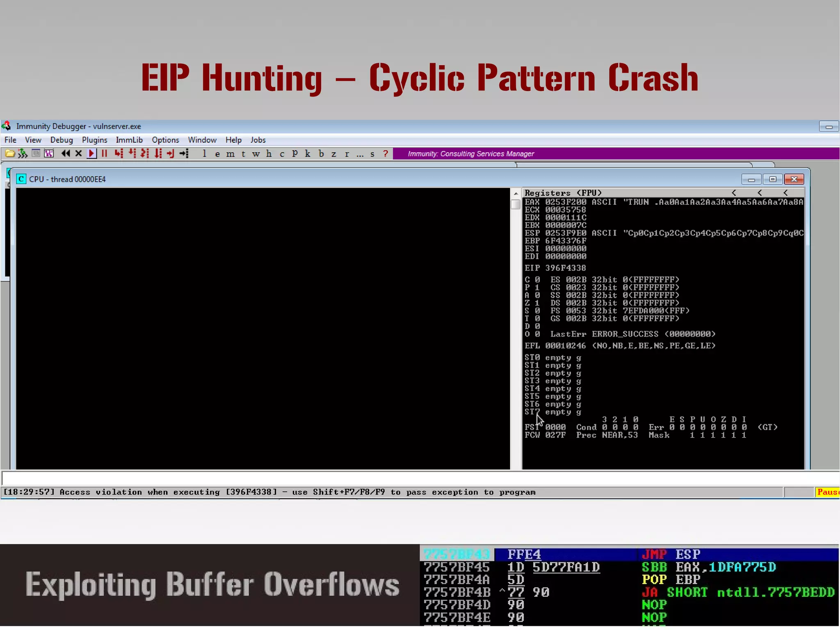The width and height of the screenshot is (840, 630).
Task: Show windows list with 'w' button
Action: coord(256,154)
